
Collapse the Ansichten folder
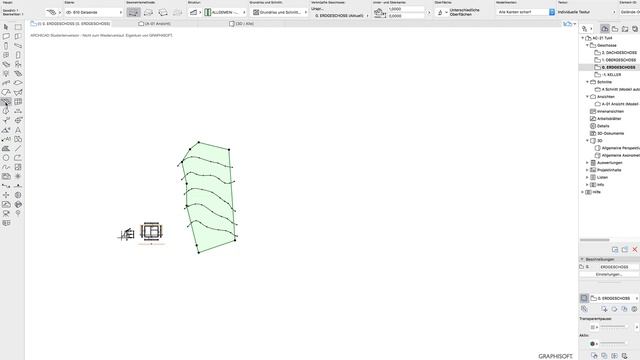click(587, 97)
